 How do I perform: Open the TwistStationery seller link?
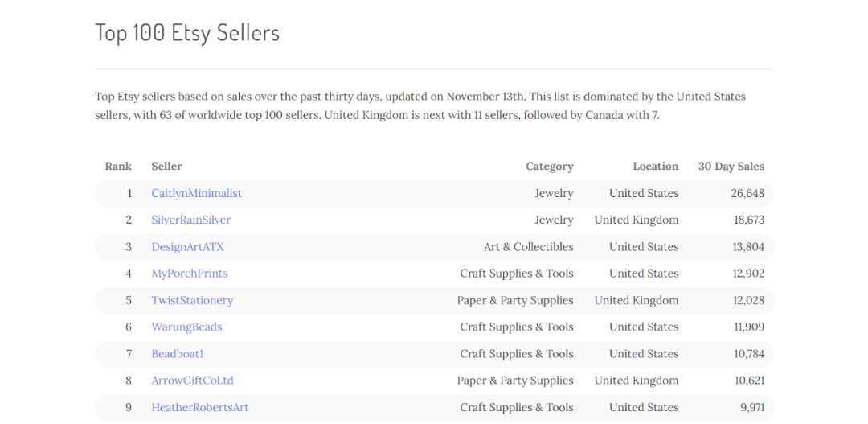[x=192, y=300]
